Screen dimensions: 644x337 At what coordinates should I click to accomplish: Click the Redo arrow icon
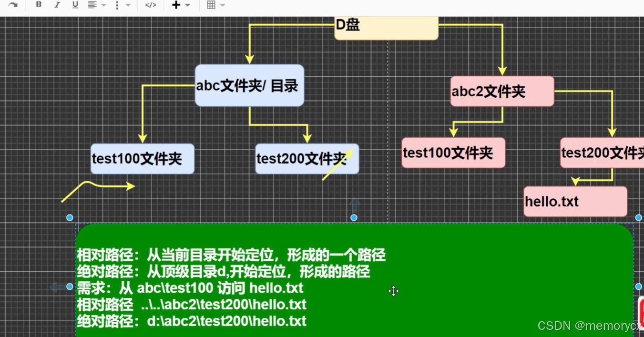[x=13, y=6]
